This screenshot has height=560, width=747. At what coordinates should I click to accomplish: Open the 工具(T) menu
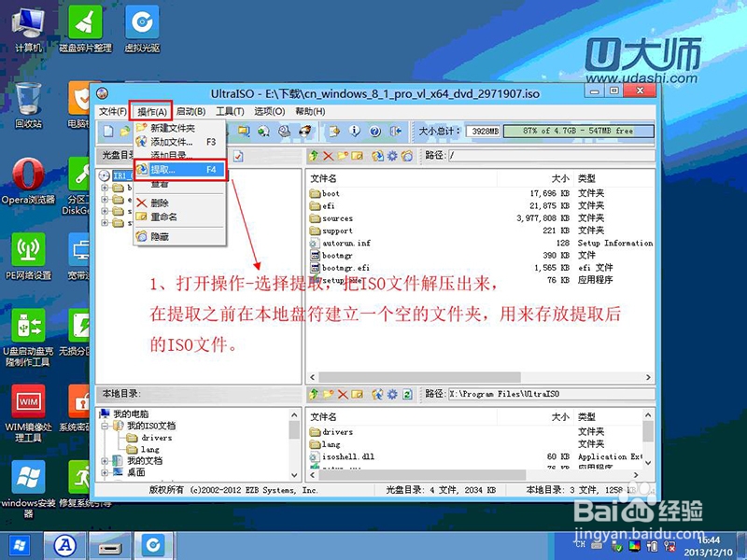tap(230, 111)
